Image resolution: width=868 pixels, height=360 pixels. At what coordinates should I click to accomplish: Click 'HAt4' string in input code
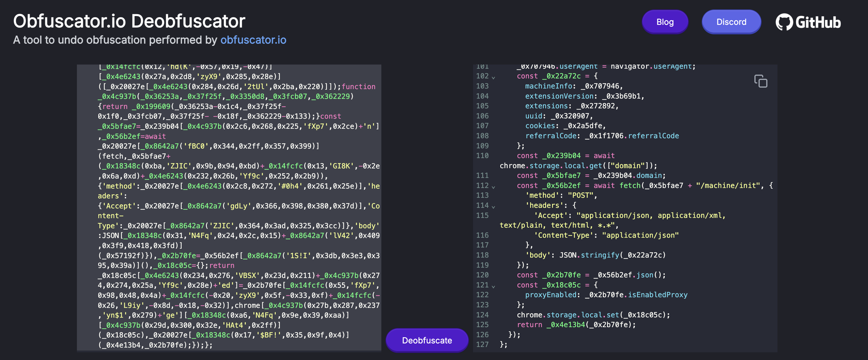click(x=235, y=325)
